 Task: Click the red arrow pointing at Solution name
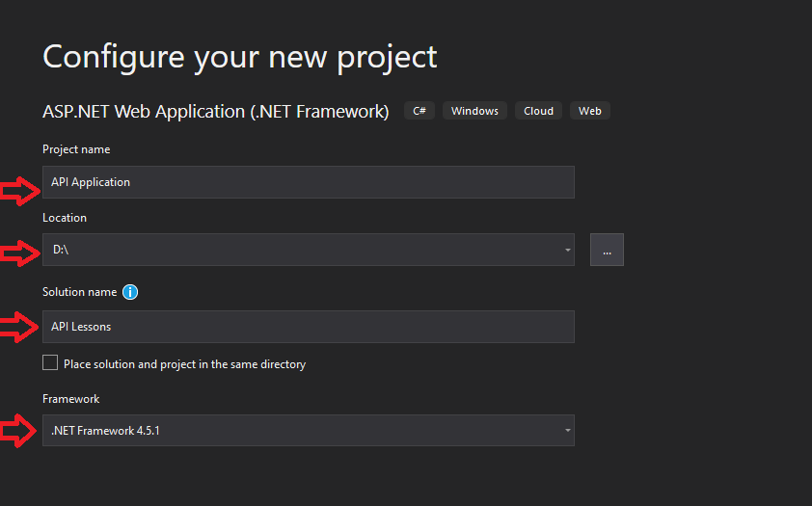click(x=19, y=327)
